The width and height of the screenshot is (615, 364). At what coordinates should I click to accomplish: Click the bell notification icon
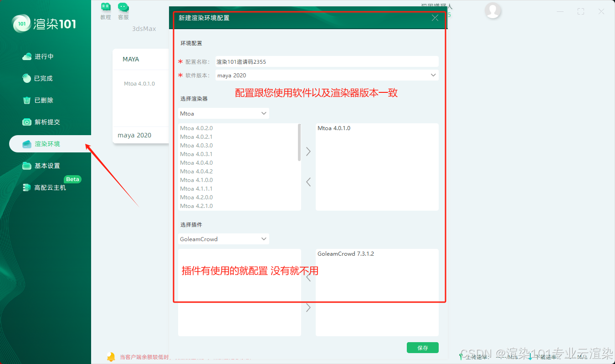tap(111, 357)
